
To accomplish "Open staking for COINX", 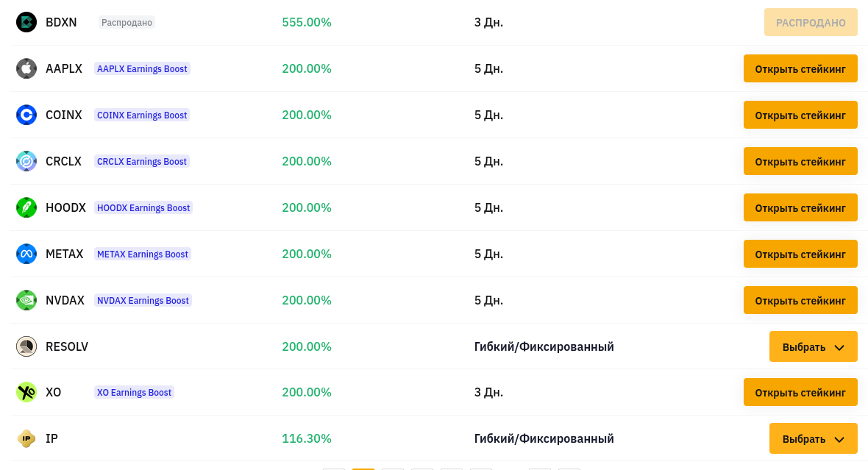I will click(x=800, y=115).
